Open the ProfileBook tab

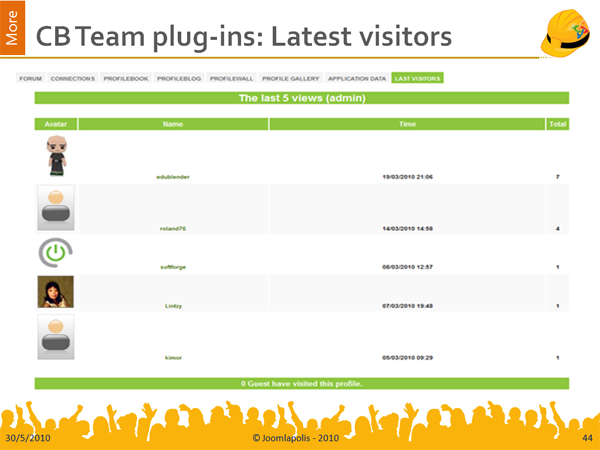point(126,78)
